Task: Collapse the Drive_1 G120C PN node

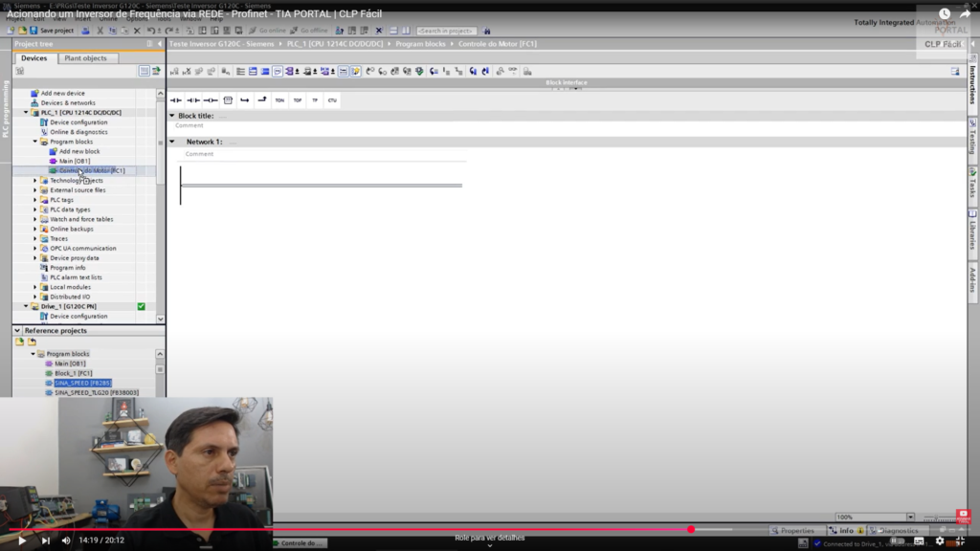Action: (x=26, y=307)
